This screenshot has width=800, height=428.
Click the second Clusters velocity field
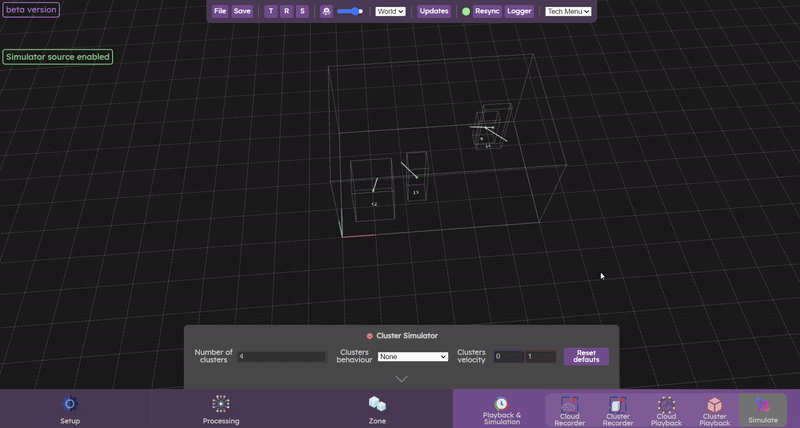(541, 357)
